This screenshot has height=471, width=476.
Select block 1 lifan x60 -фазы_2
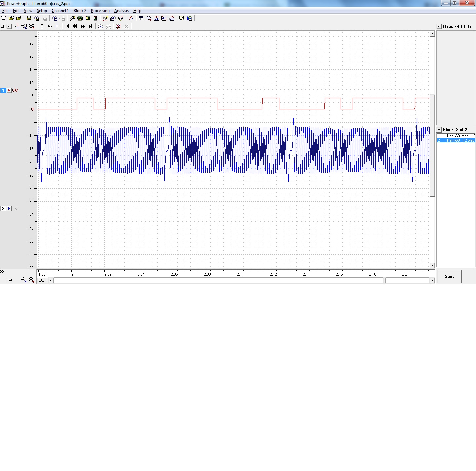(456, 136)
